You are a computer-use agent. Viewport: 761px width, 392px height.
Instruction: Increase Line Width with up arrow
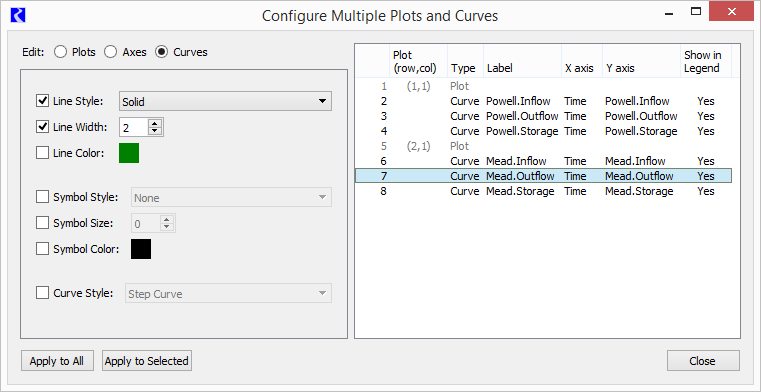pyautogui.click(x=155, y=123)
